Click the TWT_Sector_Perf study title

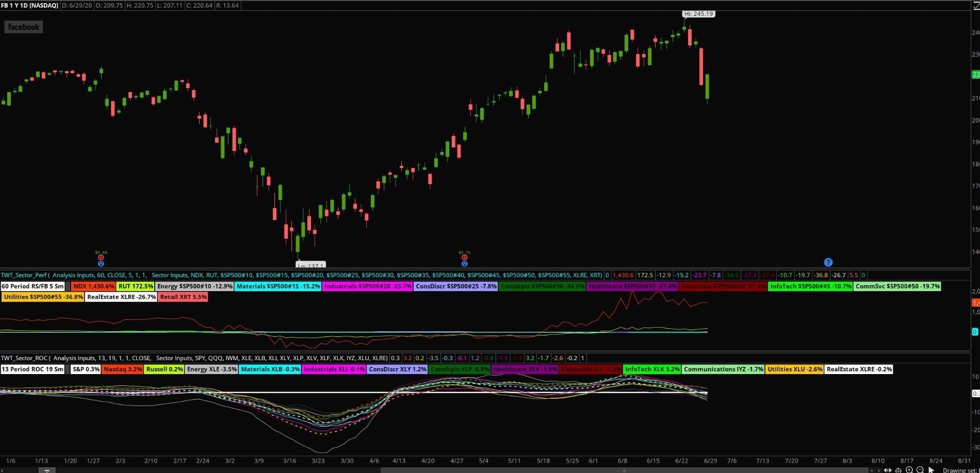pyautogui.click(x=24, y=275)
